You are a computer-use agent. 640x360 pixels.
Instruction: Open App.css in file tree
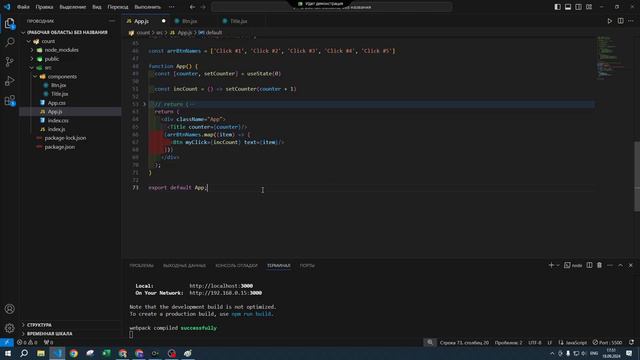pyautogui.click(x=57, y=103)
